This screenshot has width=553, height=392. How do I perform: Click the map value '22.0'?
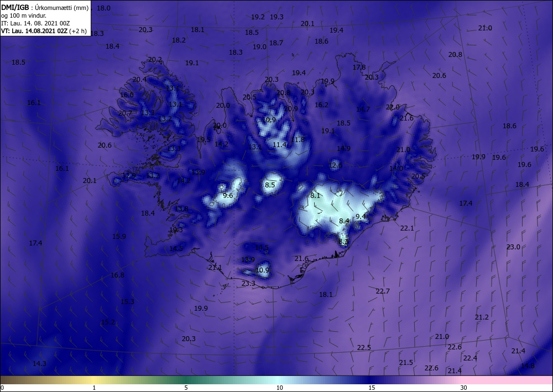click(x=393, y=107)
